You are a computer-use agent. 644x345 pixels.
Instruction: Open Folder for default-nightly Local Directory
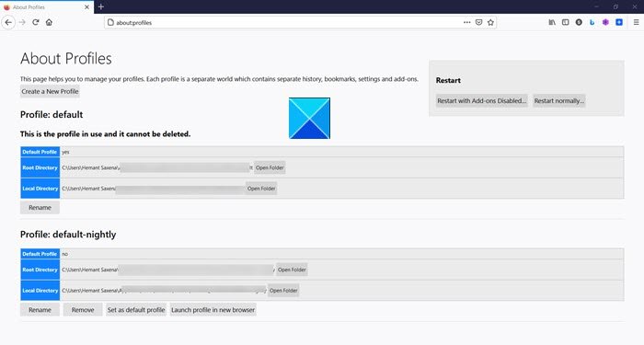coord(283,291)
